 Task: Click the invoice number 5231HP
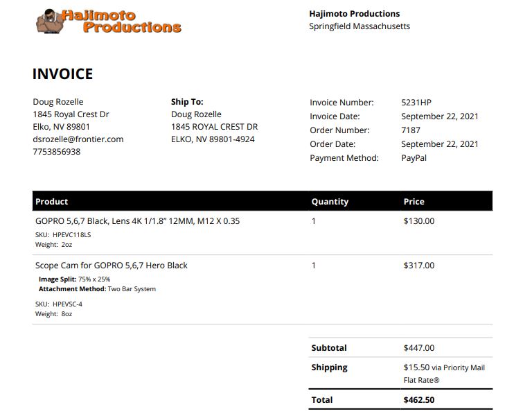(x=416, y=103)
